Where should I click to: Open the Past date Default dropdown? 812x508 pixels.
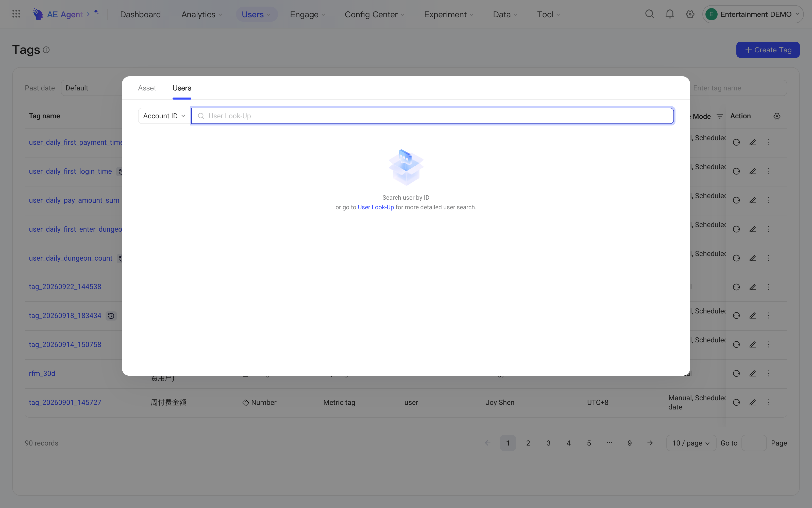91,88
